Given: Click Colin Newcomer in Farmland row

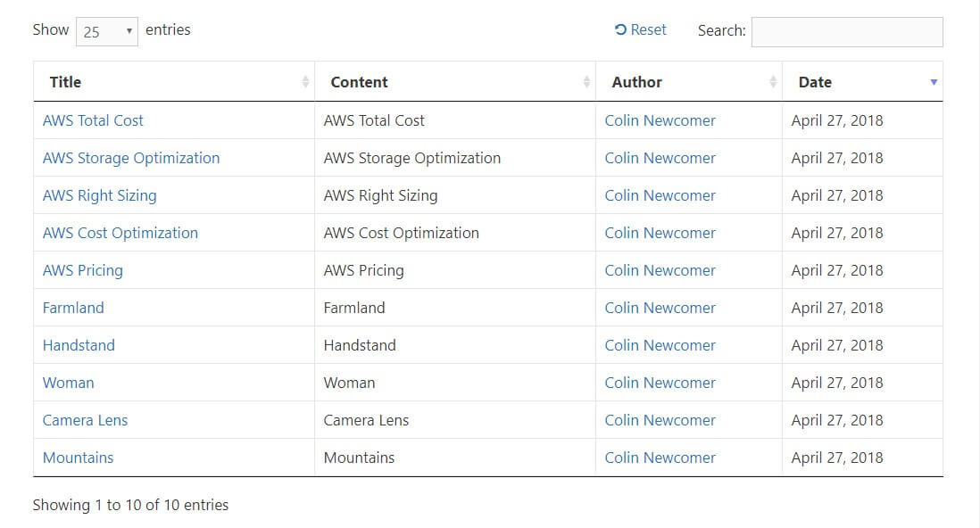Looking at the screenshot, I should point(660,308).
